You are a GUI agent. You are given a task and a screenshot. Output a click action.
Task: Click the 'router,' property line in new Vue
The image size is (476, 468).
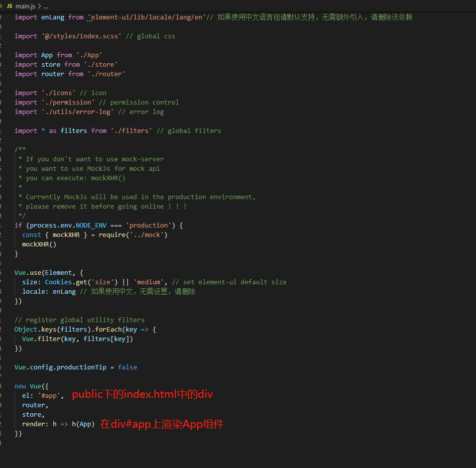click(x=35, y=405)
